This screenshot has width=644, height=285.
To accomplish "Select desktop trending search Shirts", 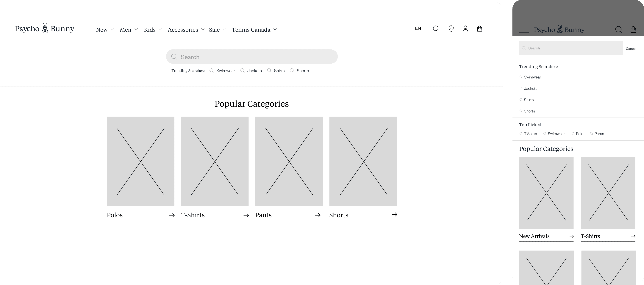I will (279, 71).
